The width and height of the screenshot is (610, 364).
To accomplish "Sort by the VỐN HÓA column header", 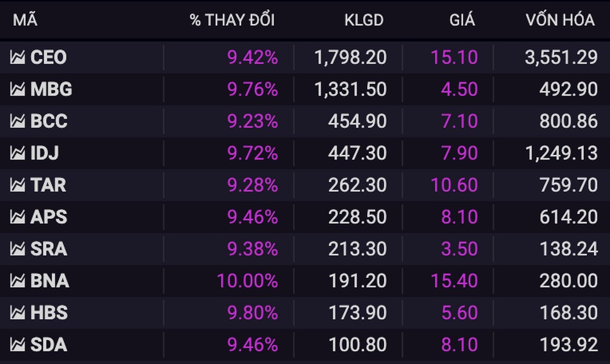I will [560, 20].
